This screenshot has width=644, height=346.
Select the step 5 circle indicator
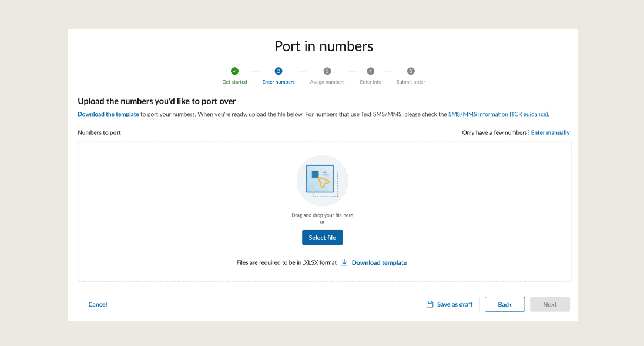click(411, 71)
